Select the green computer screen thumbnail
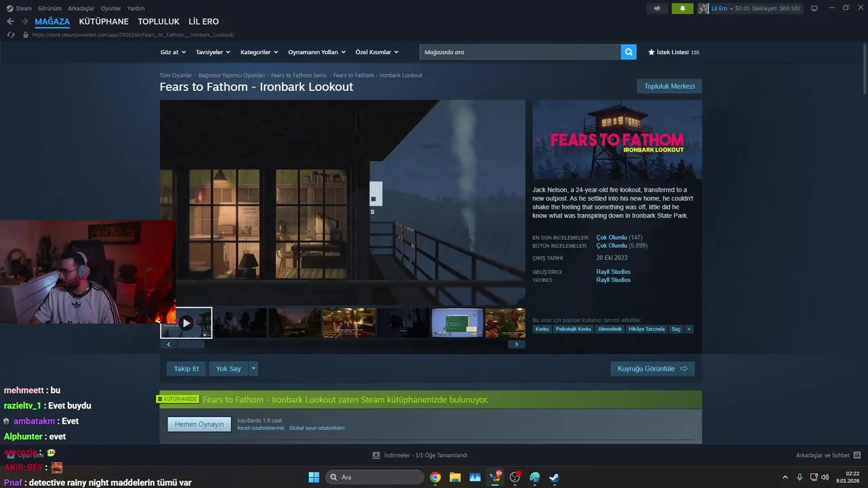The image size is (868, 488). pyautogui.click(x=457, y=323)
